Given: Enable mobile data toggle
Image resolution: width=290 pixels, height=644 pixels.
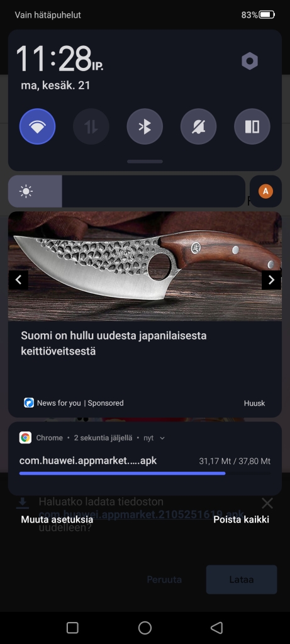Looking at the screenshot, I should click(91, 126).
